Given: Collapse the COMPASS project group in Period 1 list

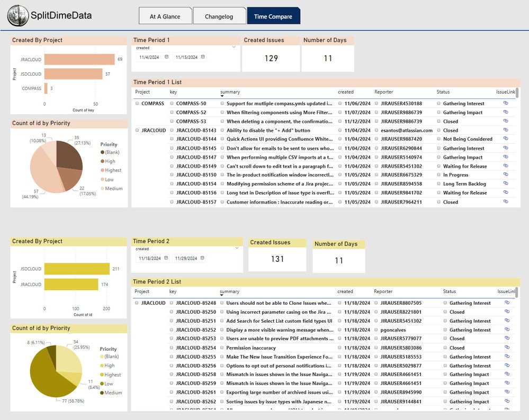Looking at the screenshot, I should point(137,104).
